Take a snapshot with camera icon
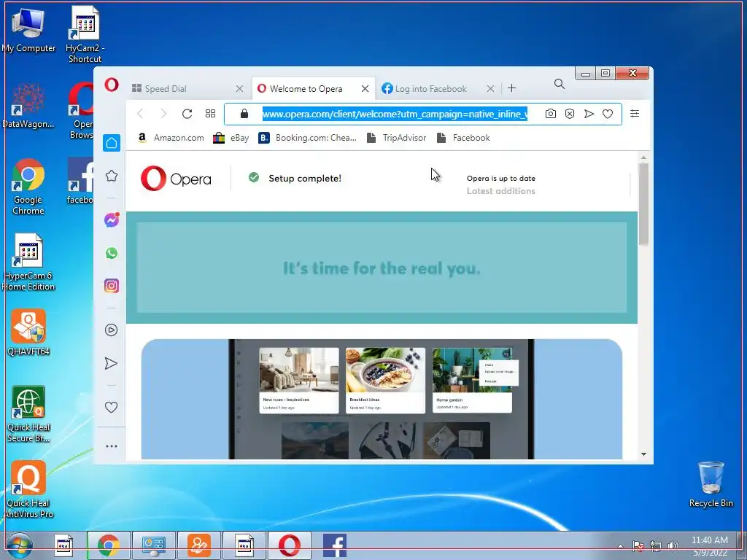The width and height of the screenshot is (747, 560). pyautogui.click(x=550, y=114)
